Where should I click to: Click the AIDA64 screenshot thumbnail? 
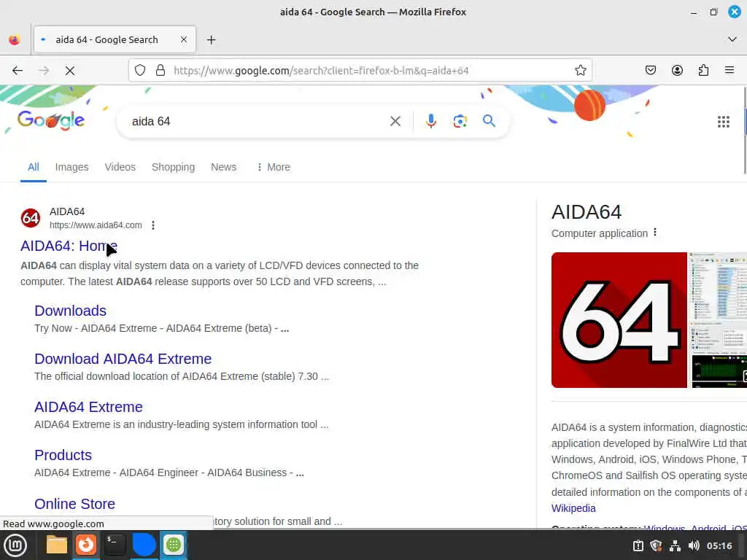pyautogui.click(x=718, y=320)
